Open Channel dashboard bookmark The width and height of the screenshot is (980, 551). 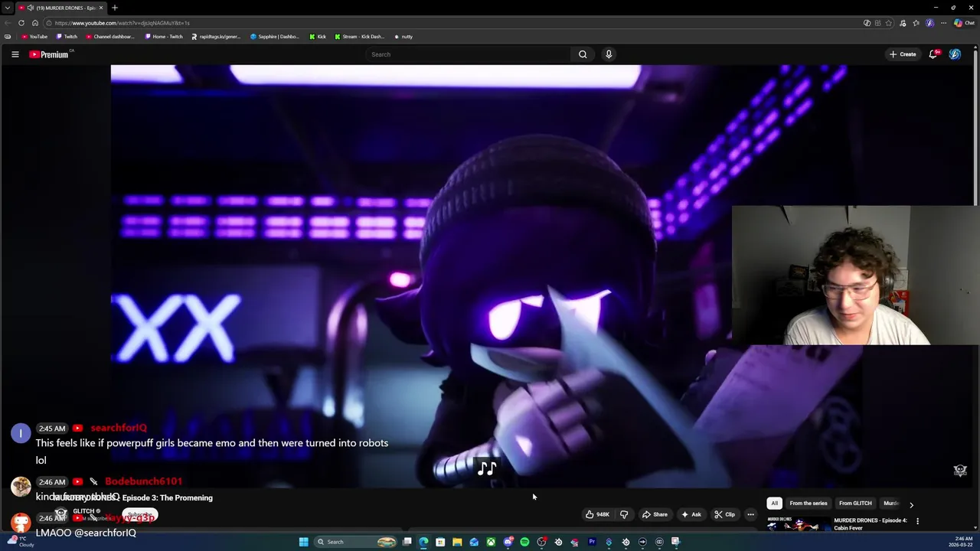[x=110, y=37]
